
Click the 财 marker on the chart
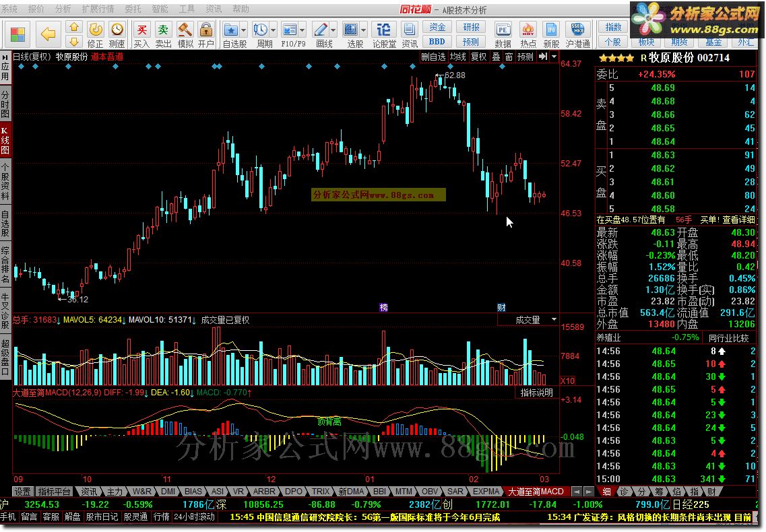click(x=501, y=307)
